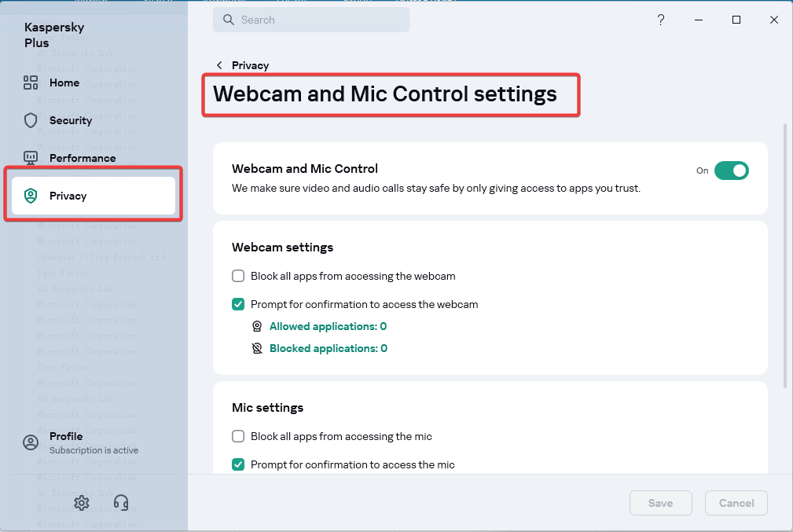
Task: Check Block all apps from accessing the mic
Action: click(x=238, y=436)
